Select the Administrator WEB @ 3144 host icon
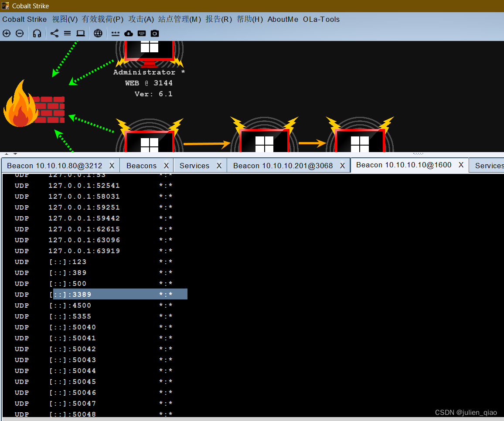Image resolution: width=504 pixels, height=421 pixels. [150, 53]
